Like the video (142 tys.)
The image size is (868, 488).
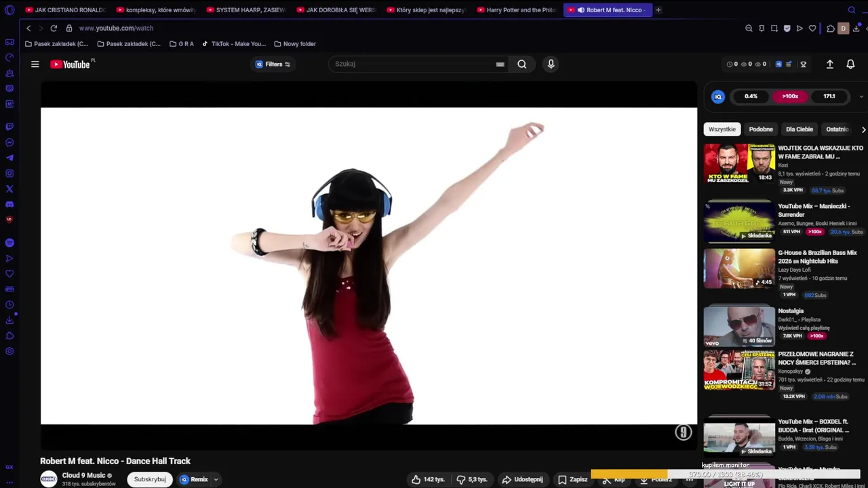point(427,479)
